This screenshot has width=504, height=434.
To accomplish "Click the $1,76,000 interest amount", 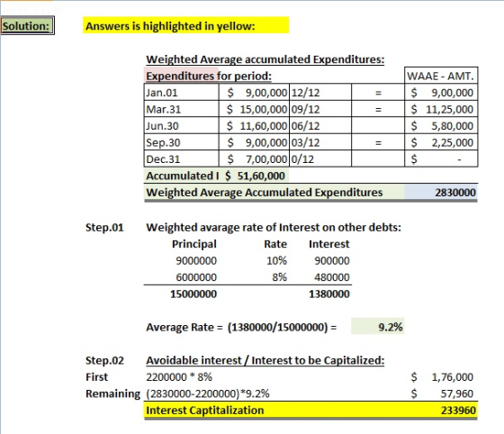I will point(442,376).
